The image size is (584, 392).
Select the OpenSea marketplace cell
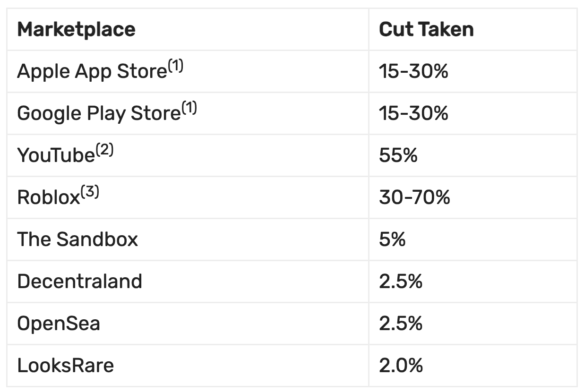(59, 324)
